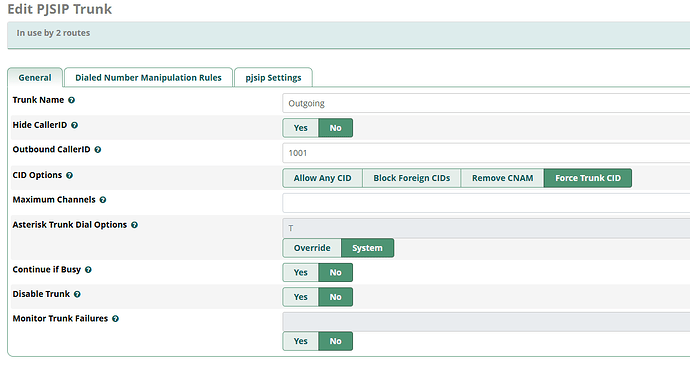Click Asterisk Trunk Dial Options help icon

134,225
